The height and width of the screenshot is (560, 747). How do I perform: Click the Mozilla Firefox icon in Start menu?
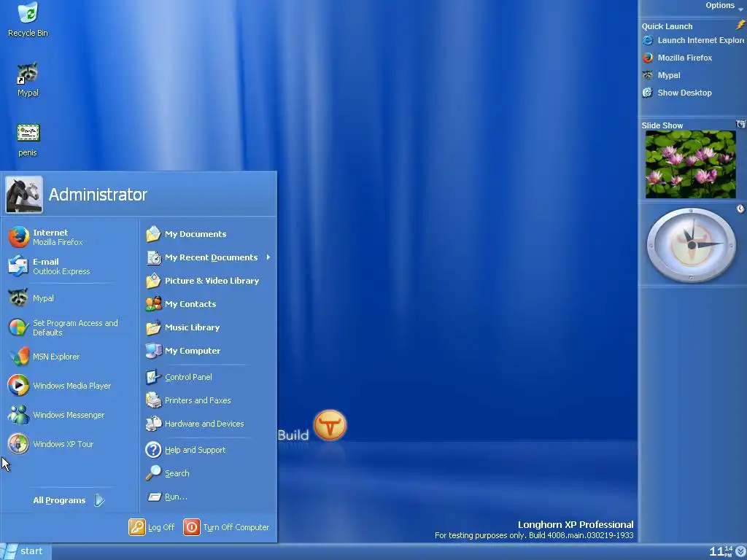[x=18, y=237]
